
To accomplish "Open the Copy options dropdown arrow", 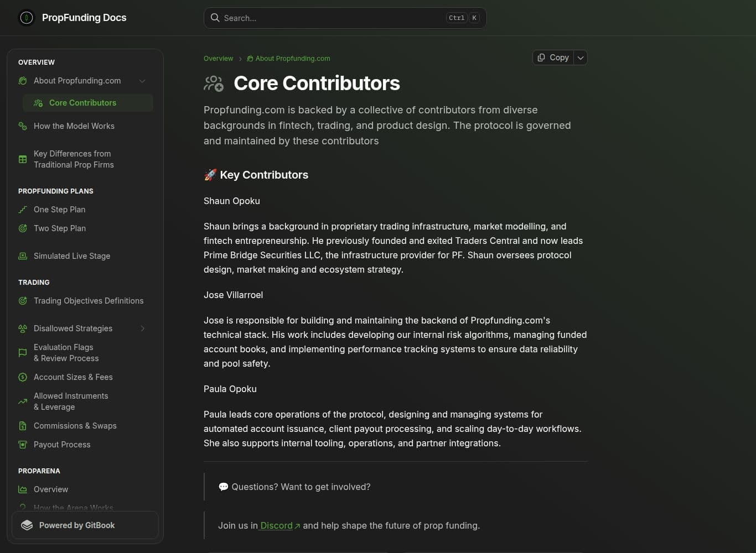I will 581,58.
